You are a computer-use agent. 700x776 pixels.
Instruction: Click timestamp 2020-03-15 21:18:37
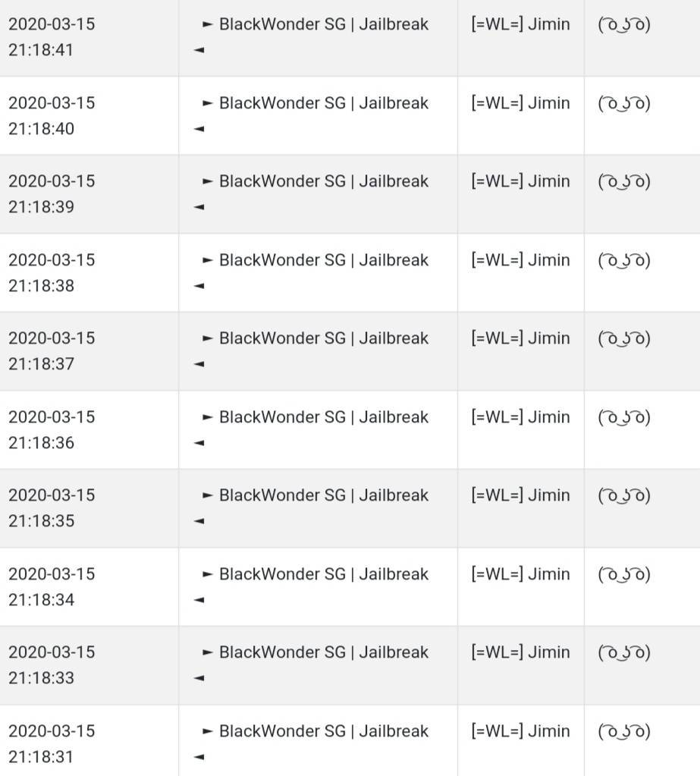[52, 351]
